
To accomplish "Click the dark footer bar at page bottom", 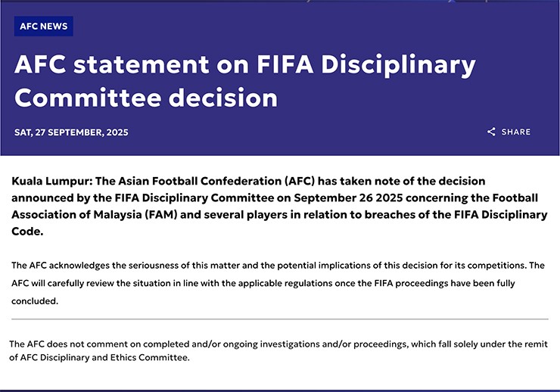I will (x=280, y=390).
